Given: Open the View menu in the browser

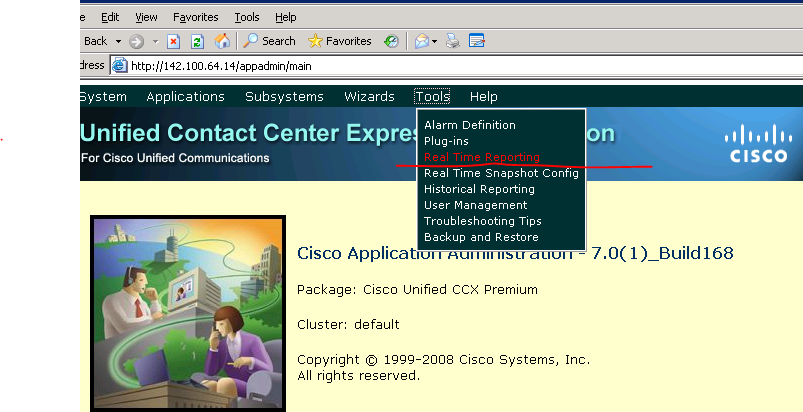Looking at the screenshot, I should point(146,17).
